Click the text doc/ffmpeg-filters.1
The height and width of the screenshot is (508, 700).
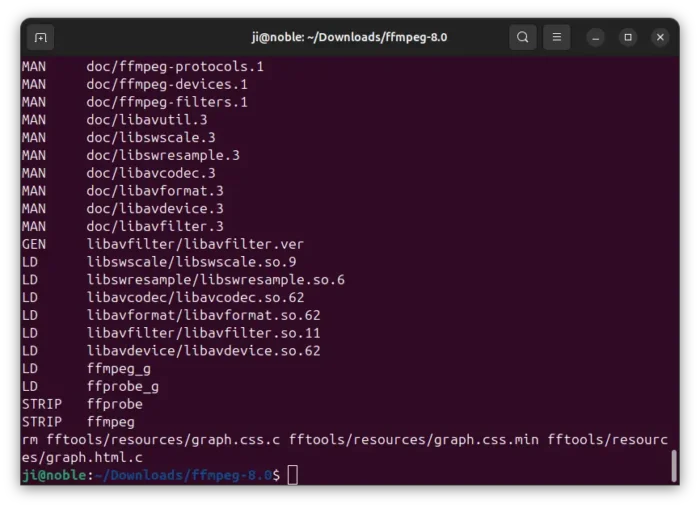point(167,102)
